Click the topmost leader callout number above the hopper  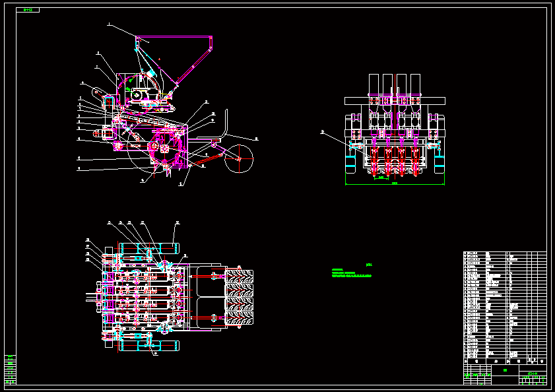coord(109,24)
